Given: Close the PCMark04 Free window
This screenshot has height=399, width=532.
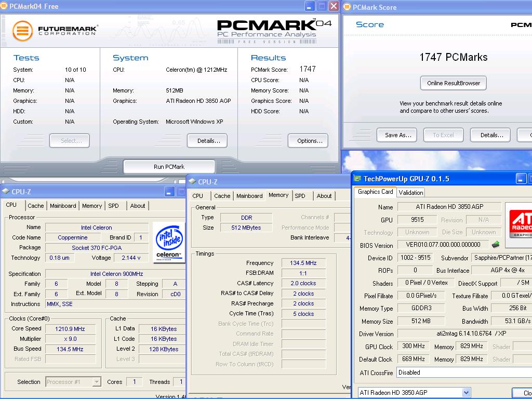Looking at the screenshot, I should [334, 6].
